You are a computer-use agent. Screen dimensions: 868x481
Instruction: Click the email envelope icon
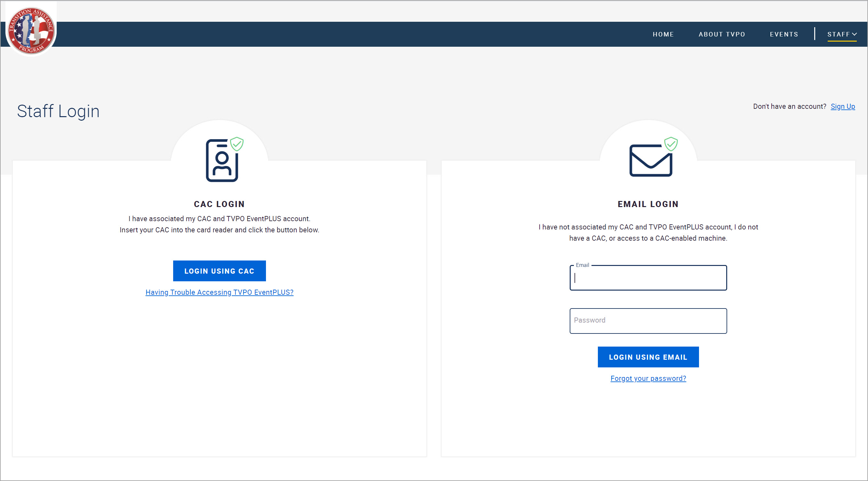[650, 161]
